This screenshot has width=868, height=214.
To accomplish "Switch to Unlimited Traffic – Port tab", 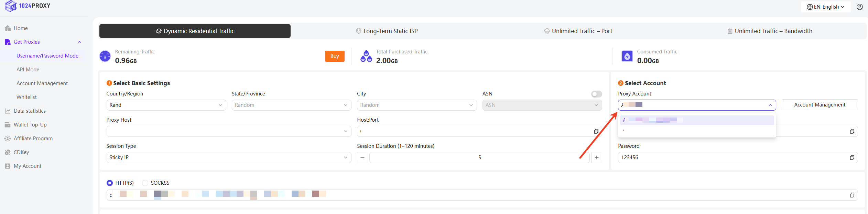I will 578,31.
